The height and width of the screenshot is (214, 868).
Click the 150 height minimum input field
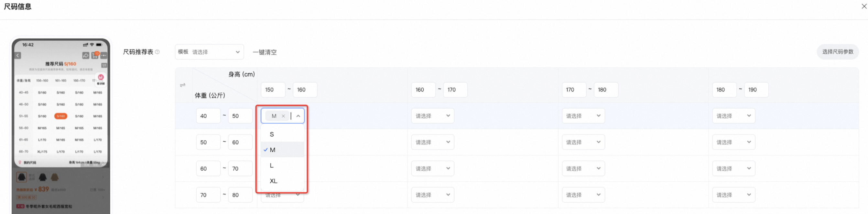coord(273,90)
